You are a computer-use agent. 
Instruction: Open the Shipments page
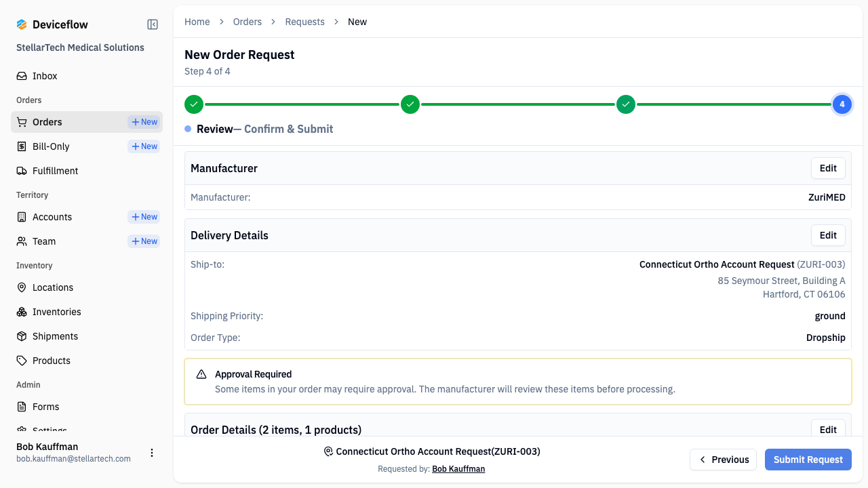pos(87,336)
